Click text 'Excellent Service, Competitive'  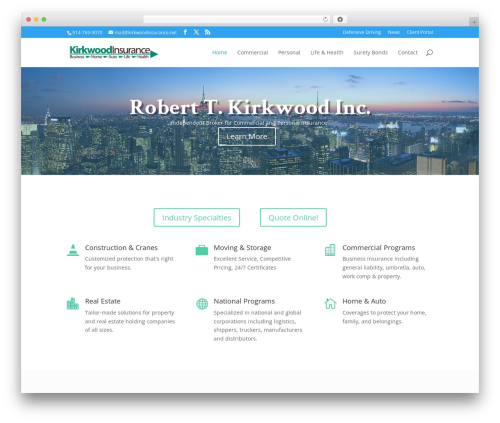tap(252, 259)
